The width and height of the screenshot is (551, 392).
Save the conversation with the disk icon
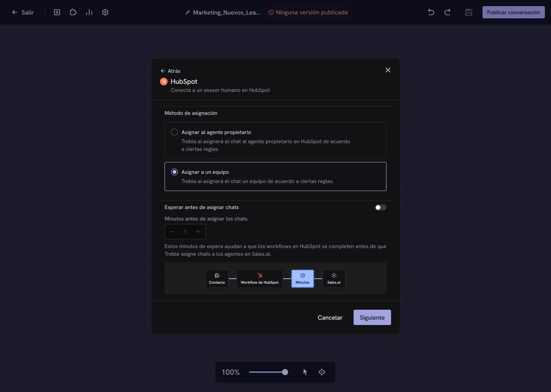click(469, 12)
